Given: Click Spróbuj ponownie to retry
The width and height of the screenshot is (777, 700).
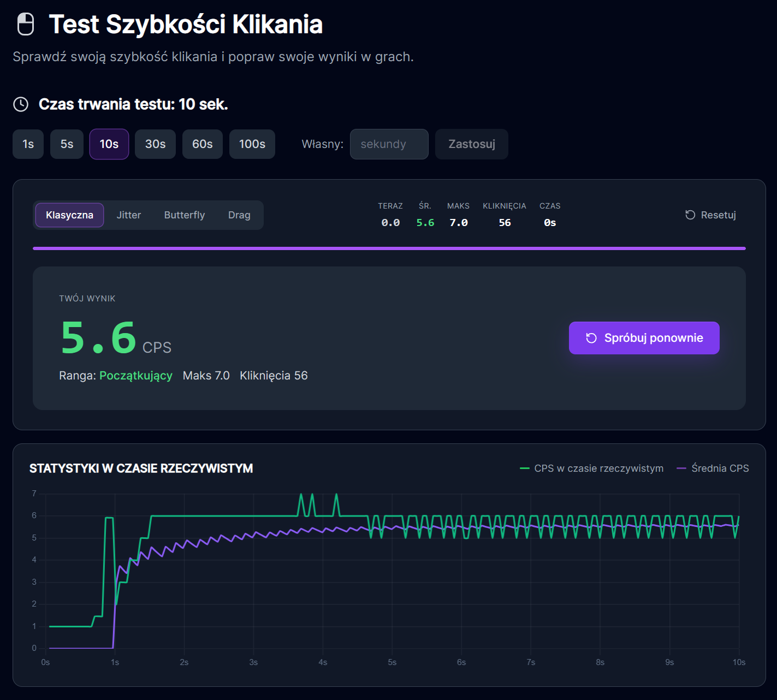Looking at the screenshot, I should (644, 338).
